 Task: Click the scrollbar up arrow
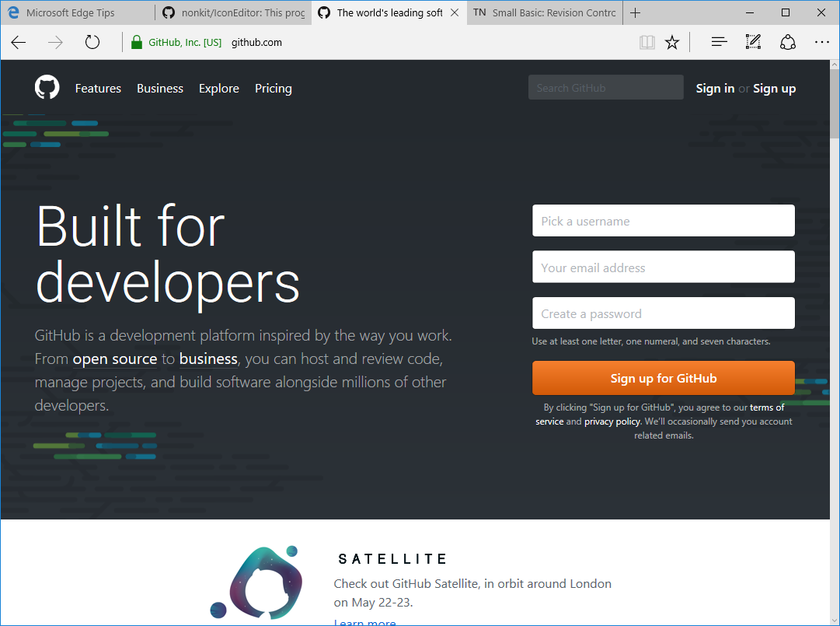(835, 65)
